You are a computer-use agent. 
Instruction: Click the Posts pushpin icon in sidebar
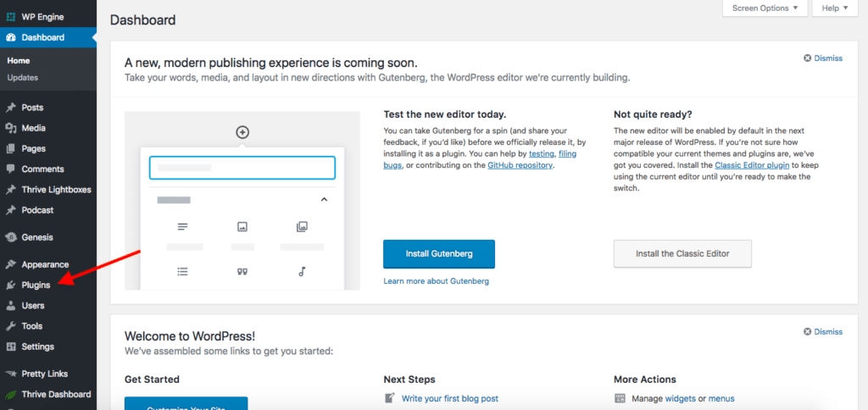11,108
